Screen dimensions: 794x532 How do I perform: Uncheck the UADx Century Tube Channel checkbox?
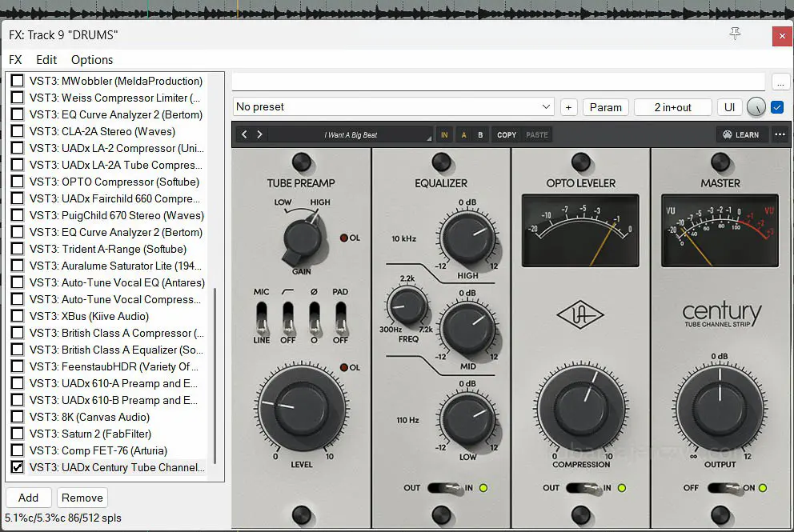pyautogui.click(x=17, y=467)
